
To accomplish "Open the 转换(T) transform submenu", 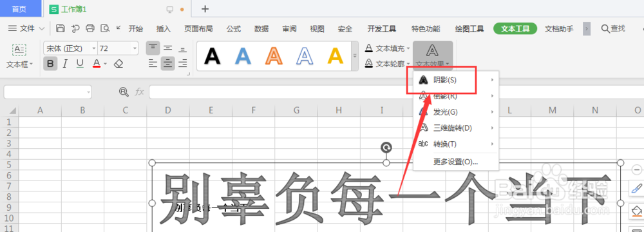I will [456, 144].
